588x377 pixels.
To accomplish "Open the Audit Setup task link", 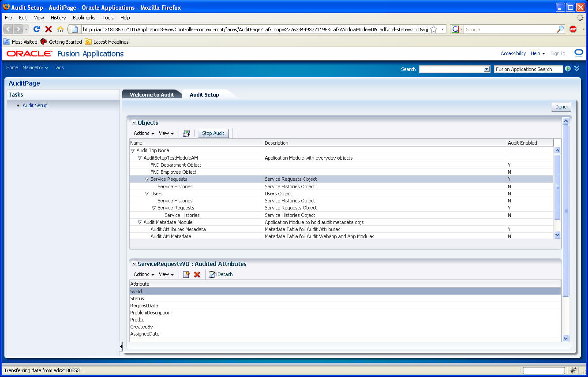I will (35, 105).
